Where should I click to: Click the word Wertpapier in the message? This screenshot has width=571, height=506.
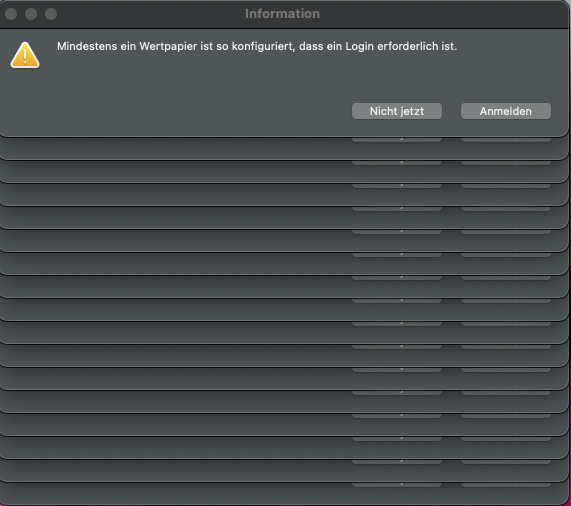click(168, 47)
